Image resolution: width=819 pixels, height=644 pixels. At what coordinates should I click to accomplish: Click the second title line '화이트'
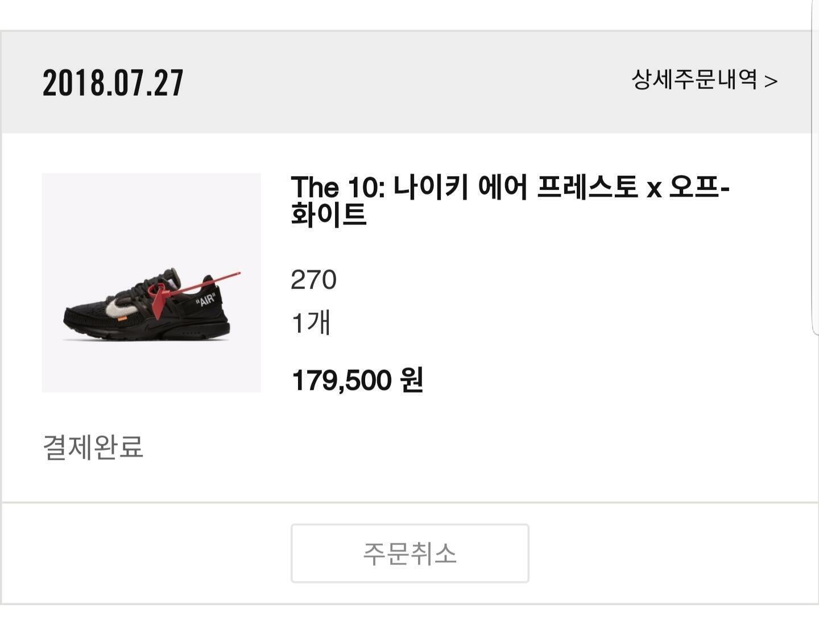tap(329, 215)
